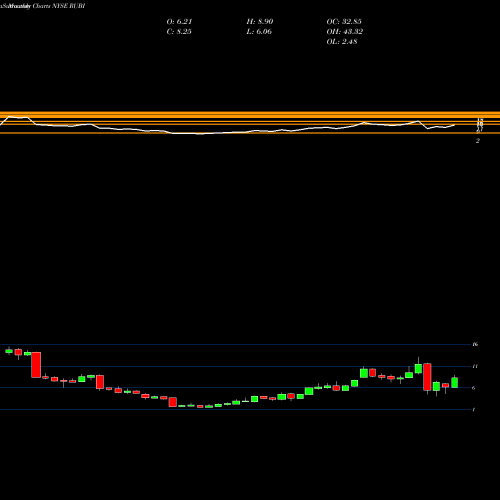The image size is (500, 500).
Task: Click the end point of the white indicator line
Action: [455, 125]
